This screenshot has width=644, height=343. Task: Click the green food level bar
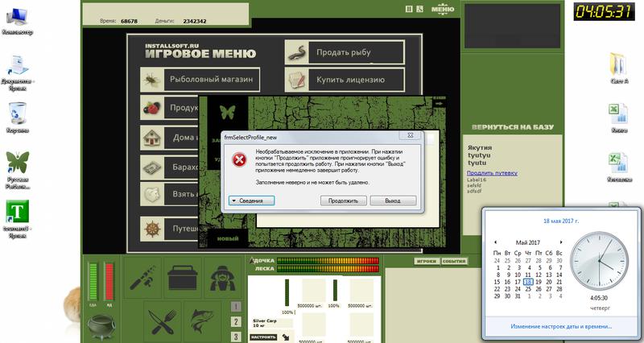[x=93, y=282]
